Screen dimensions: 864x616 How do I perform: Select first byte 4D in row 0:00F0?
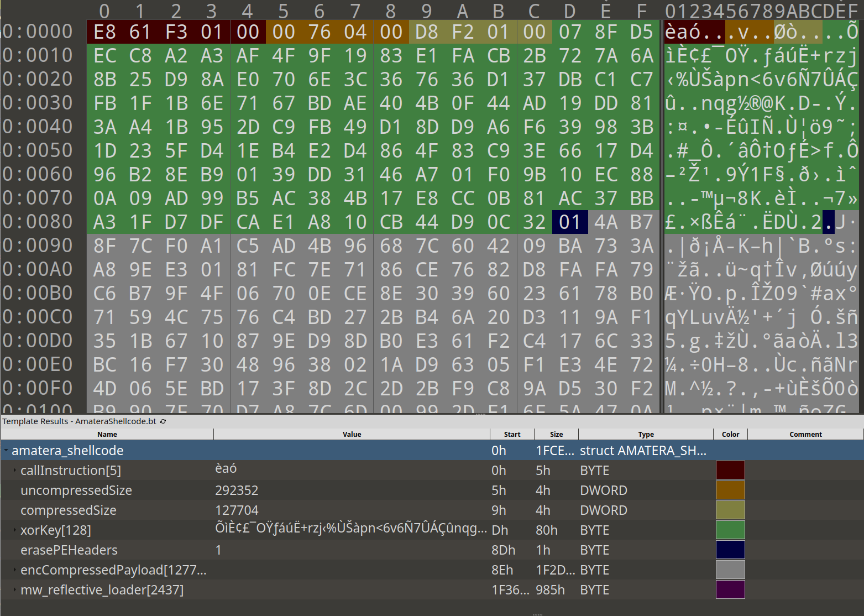point(104,389)
